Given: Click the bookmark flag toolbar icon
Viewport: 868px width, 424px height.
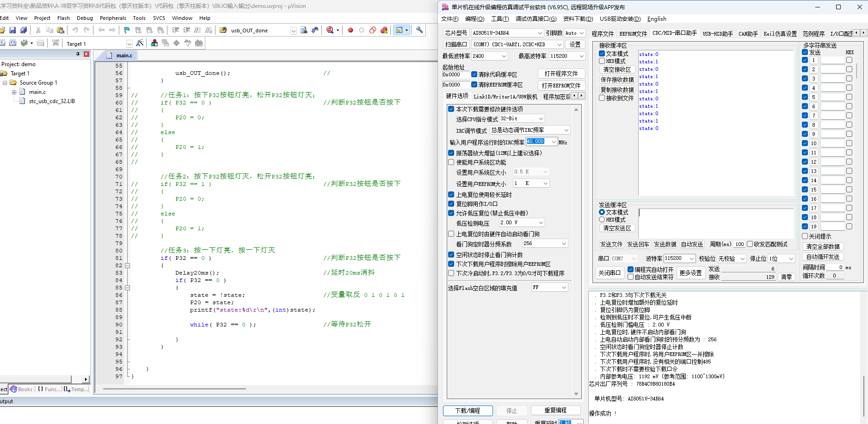Looking at the screenshot, I should [127, 30].
